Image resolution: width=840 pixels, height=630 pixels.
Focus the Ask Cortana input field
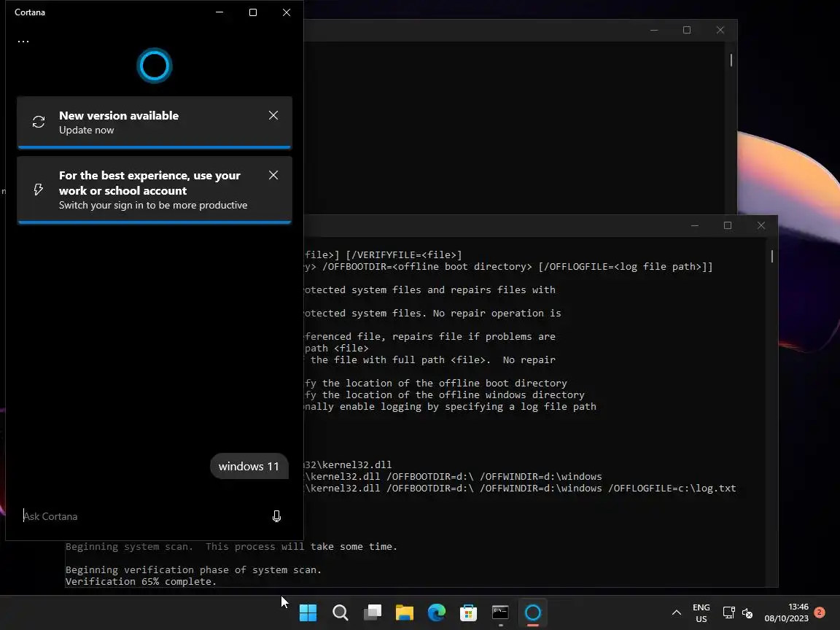point(144,516)
